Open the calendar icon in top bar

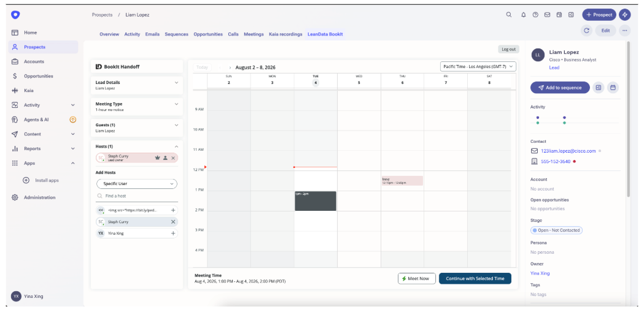[559, 15]
